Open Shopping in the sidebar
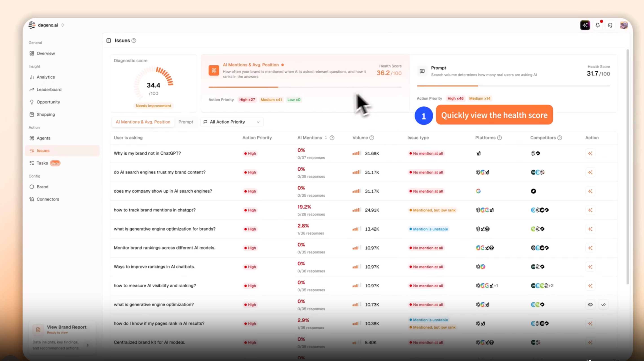The width and height of the screenshot is (644, 361). (x=62, y=114)
